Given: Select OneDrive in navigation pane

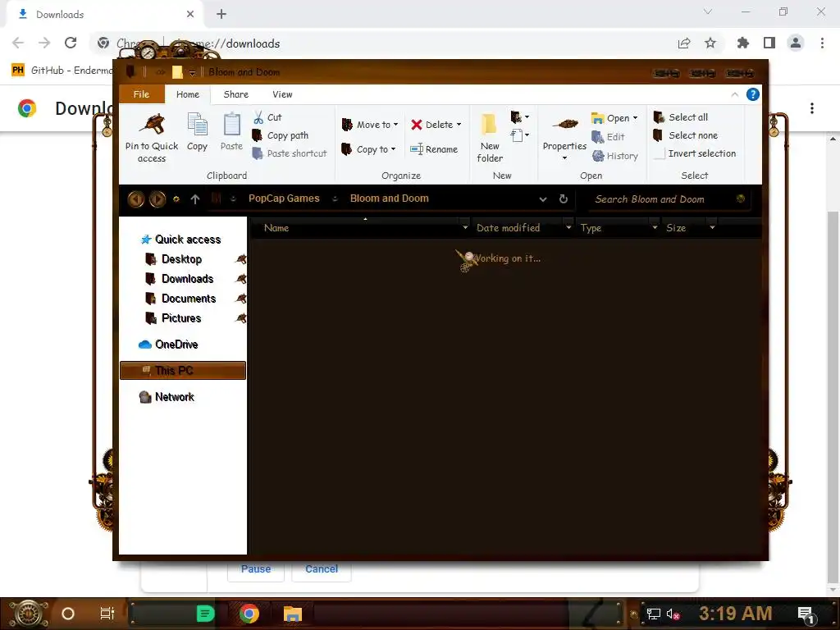Looking at the screenshot, I should point(168,345).
